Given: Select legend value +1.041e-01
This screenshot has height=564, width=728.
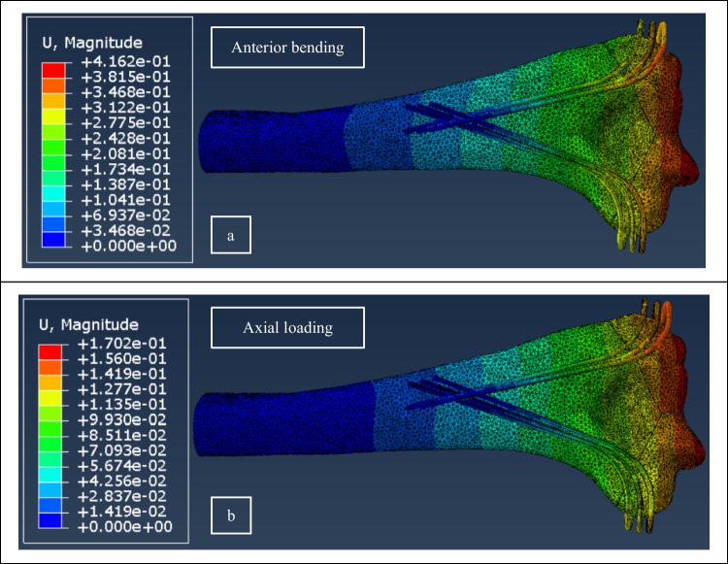Looking at the screenshot, I should click(x=126, y=200).
